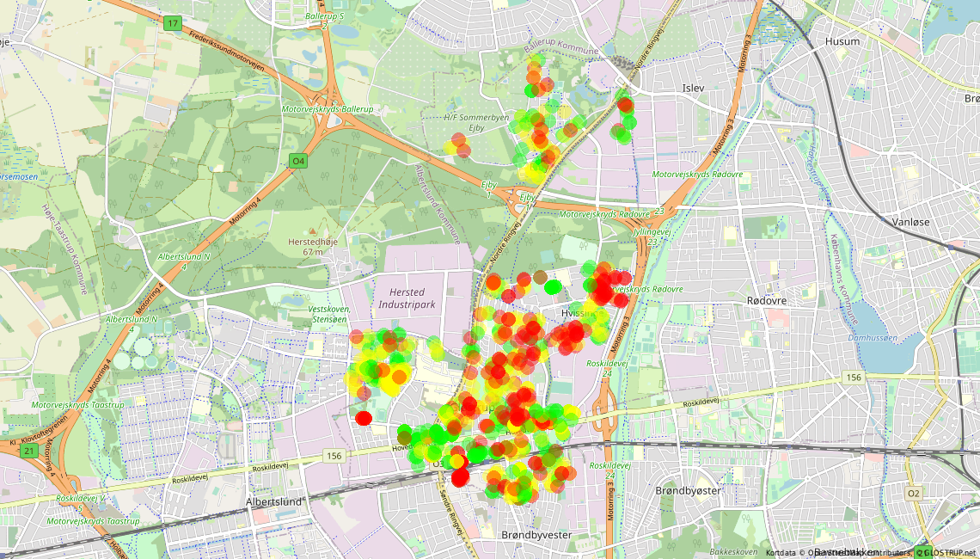Click the 156 shield near Albertslund
Viewport: 980px width, 559px height.
point(334,456)
